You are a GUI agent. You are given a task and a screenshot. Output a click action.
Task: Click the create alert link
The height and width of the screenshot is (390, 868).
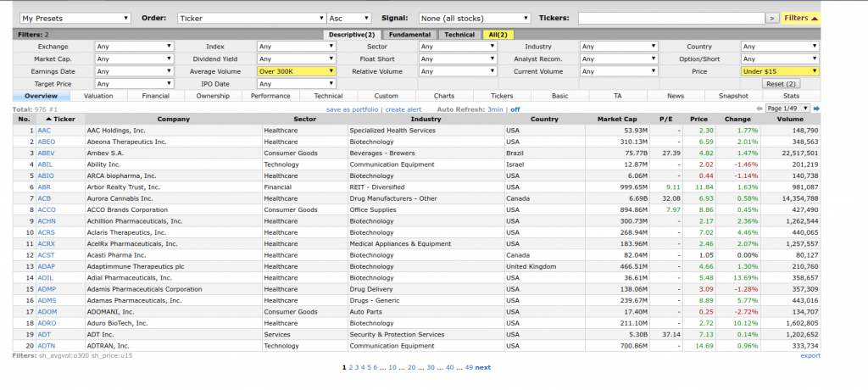click(403, 109)
